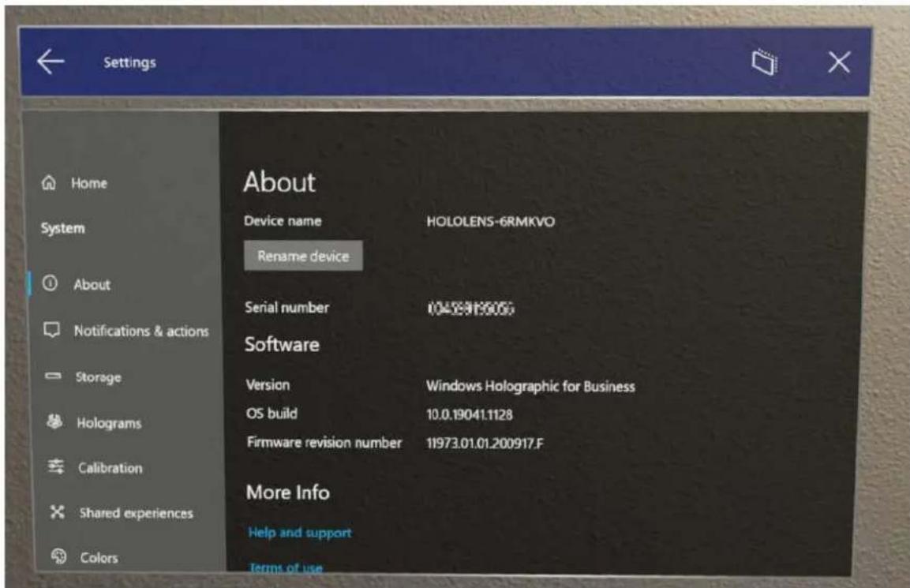Click the Version label
The image size is (910, 588).
tap(268, 385)
